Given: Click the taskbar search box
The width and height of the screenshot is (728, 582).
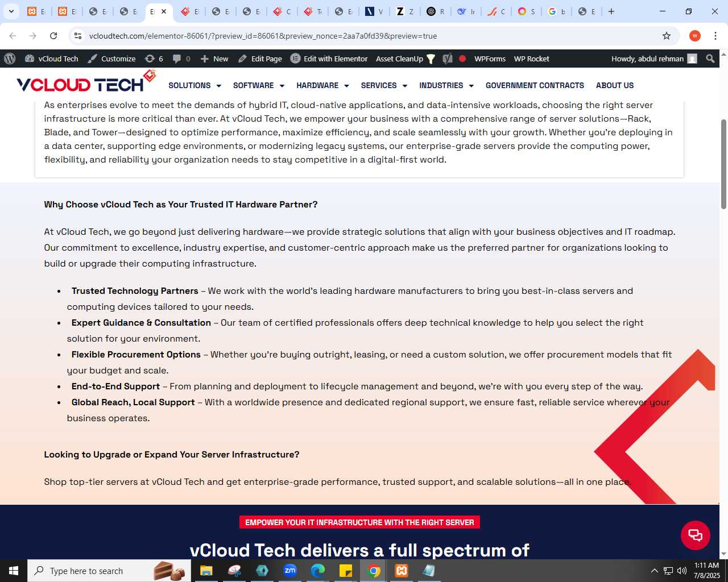Looking at the screenshot, I should [110, 571].
